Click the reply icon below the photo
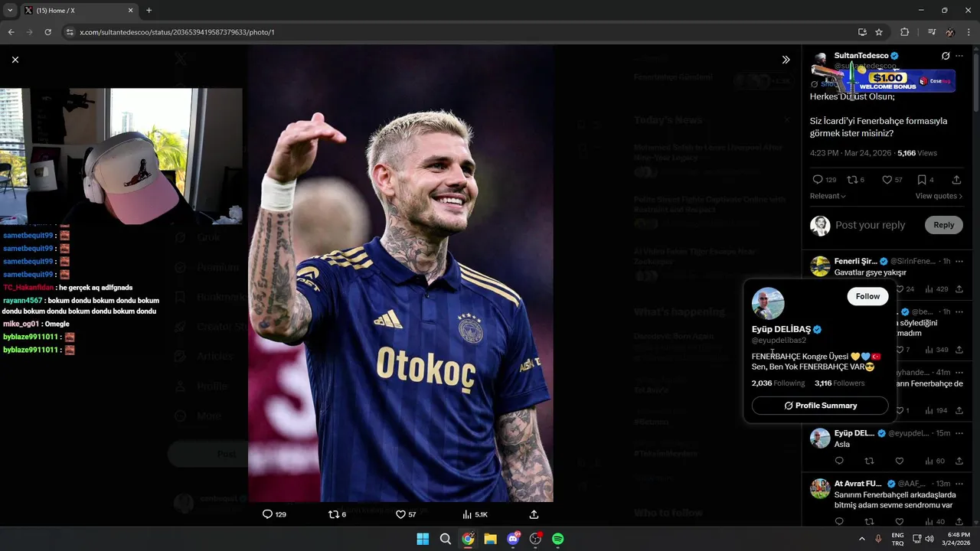This screenshot has height=551, width=980. (x=267, y=514)
